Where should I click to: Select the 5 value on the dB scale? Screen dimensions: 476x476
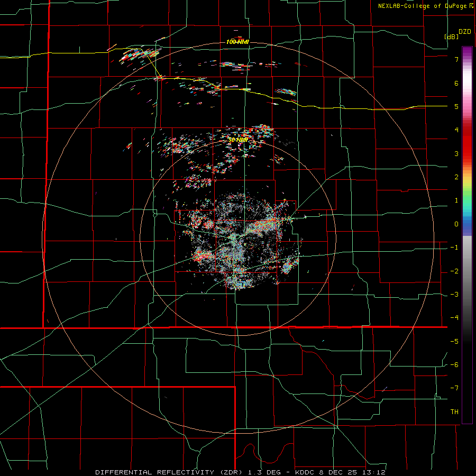click(456, 106)
